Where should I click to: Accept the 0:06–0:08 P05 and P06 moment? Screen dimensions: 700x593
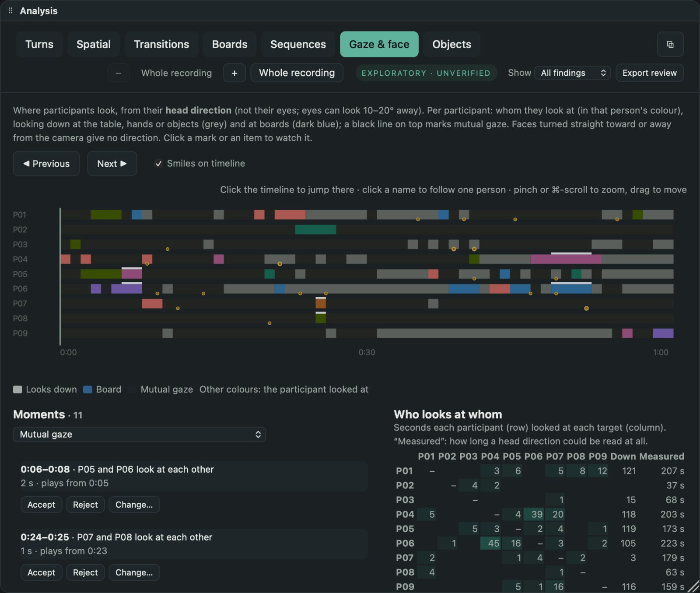(x=42, y=505)
